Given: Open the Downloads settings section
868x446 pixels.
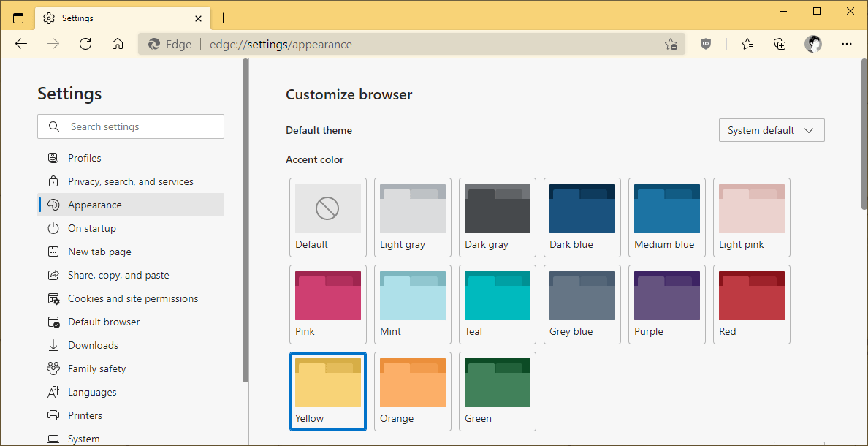Looking at the screenshot, I should click(x=91, y=344).
